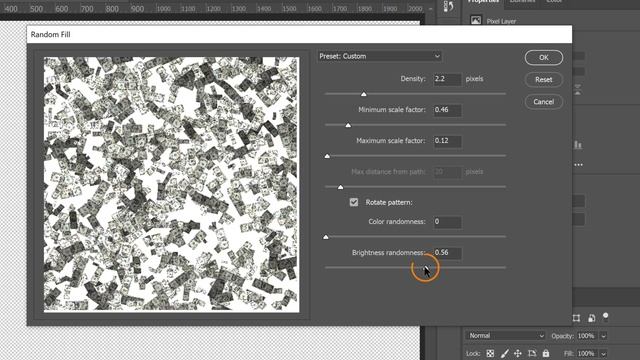The width and height of the screenshot is (640, 360).
Task: Click the Pixel Layer icon in Properties
Action: (x=476, y=20)
